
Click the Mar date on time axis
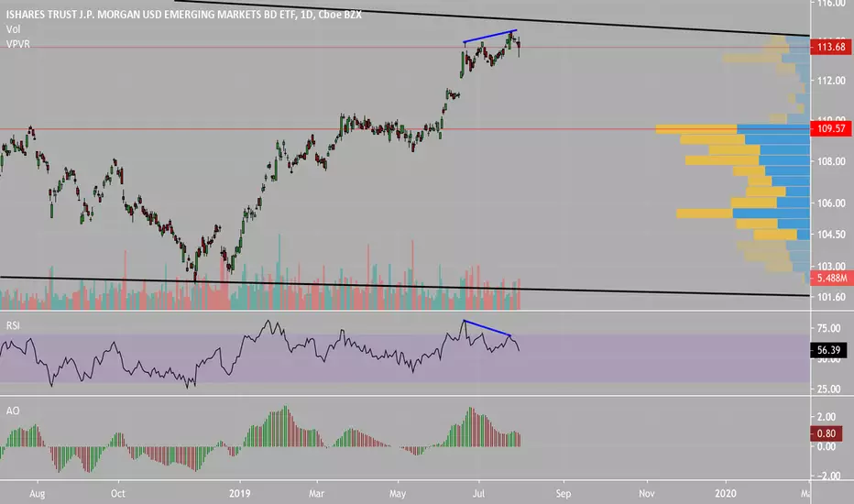316,494
